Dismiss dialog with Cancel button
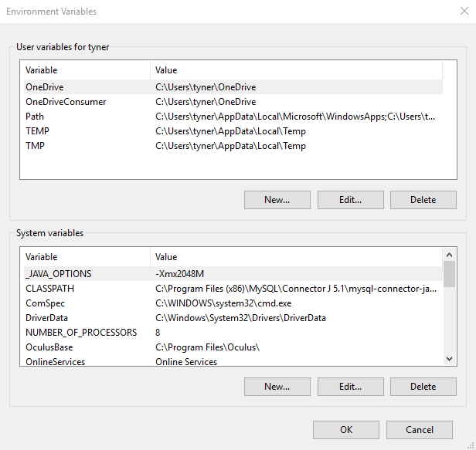 420,430
